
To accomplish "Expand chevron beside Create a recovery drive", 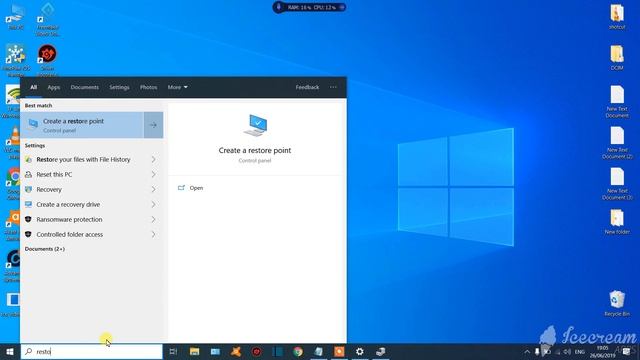I will pyautogui.click(x=153, y=204).
